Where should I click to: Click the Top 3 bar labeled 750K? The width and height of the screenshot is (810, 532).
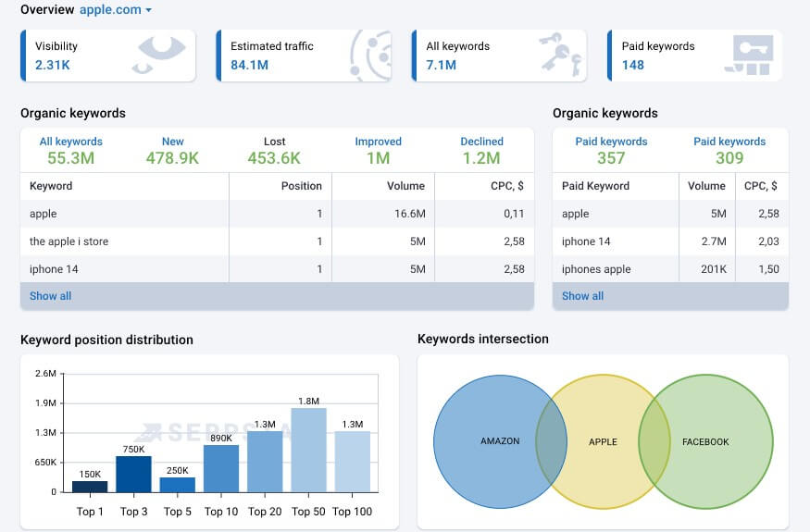[x=134, y=474]
